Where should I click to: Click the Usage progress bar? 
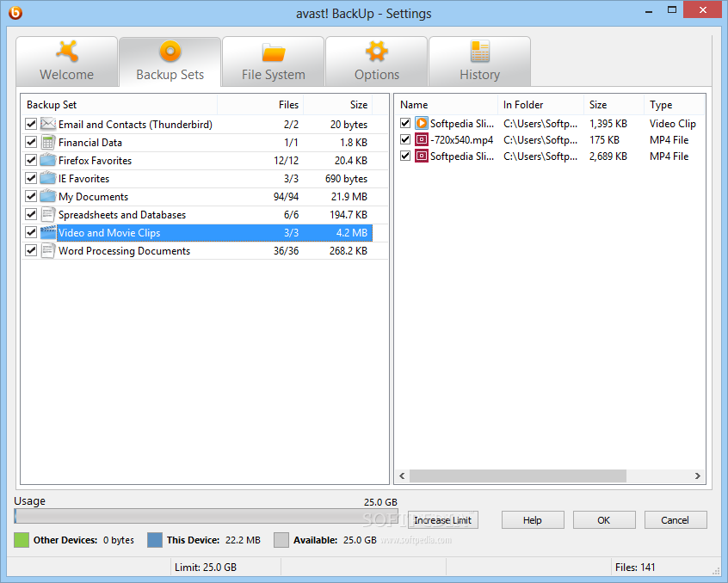click(x=207, y=516)
